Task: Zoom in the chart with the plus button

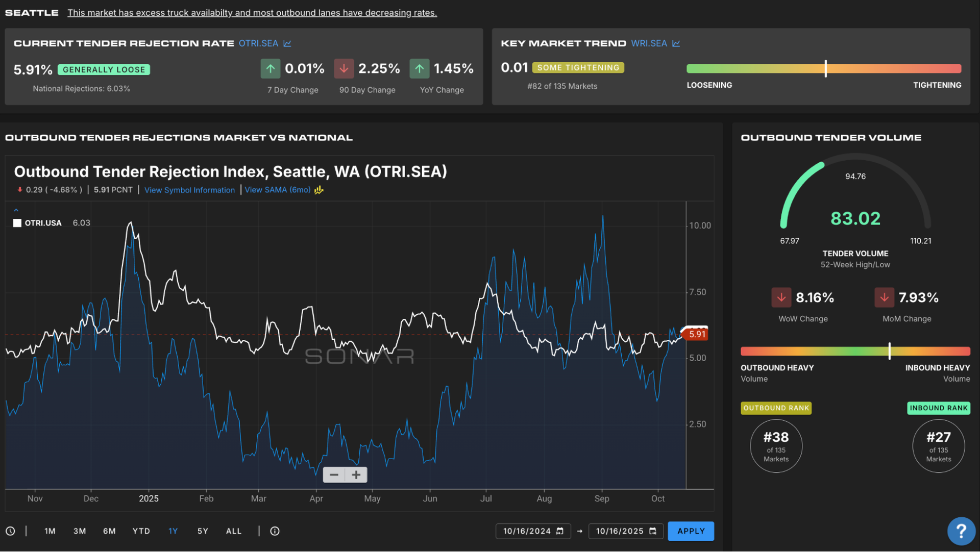Action: coord(356,475)
